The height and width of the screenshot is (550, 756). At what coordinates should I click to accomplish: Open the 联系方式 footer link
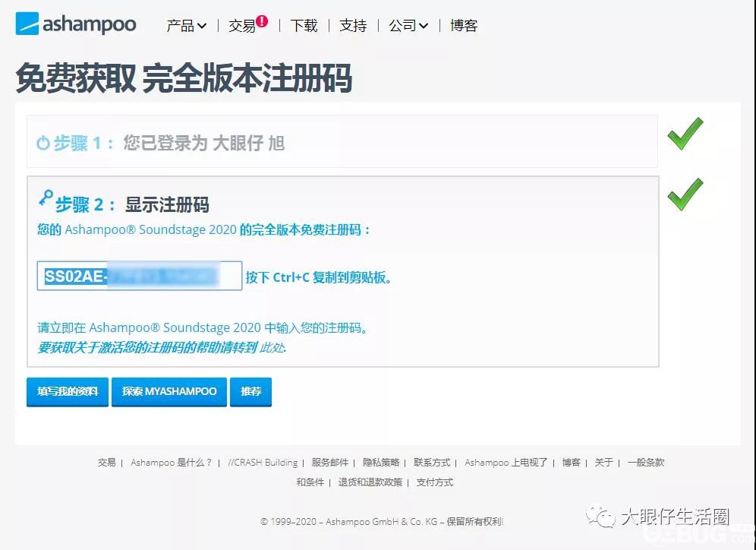point(432,462)
